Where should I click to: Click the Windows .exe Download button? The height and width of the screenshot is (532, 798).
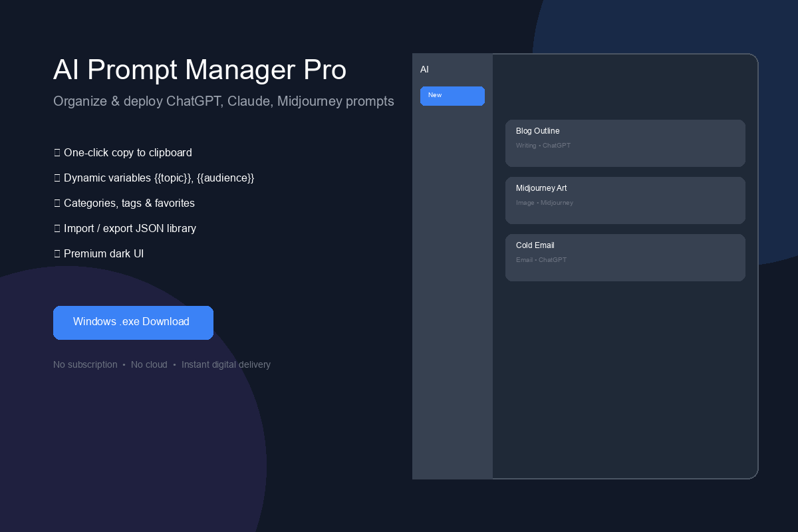133,323
